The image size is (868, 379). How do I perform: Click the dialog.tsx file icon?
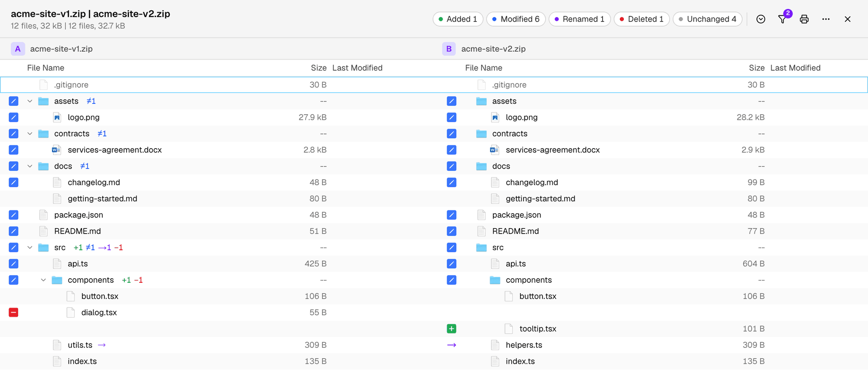71,312
